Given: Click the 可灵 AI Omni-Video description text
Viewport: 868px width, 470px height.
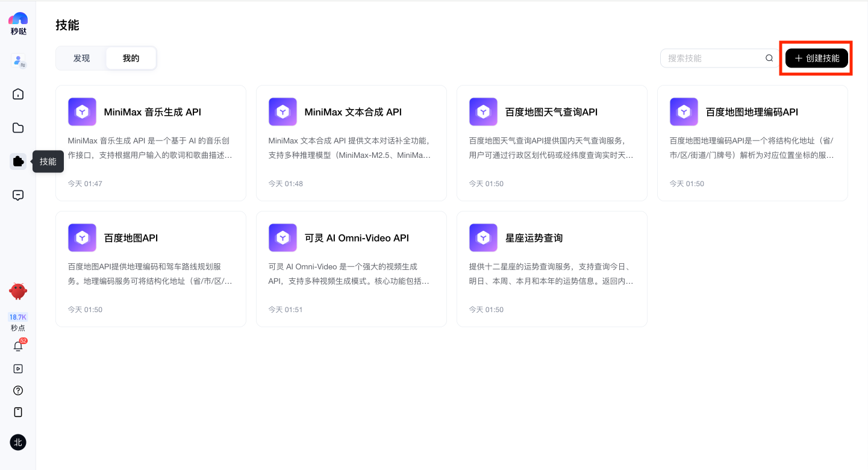Looking at the screenshot, I should tap(350, 274).
